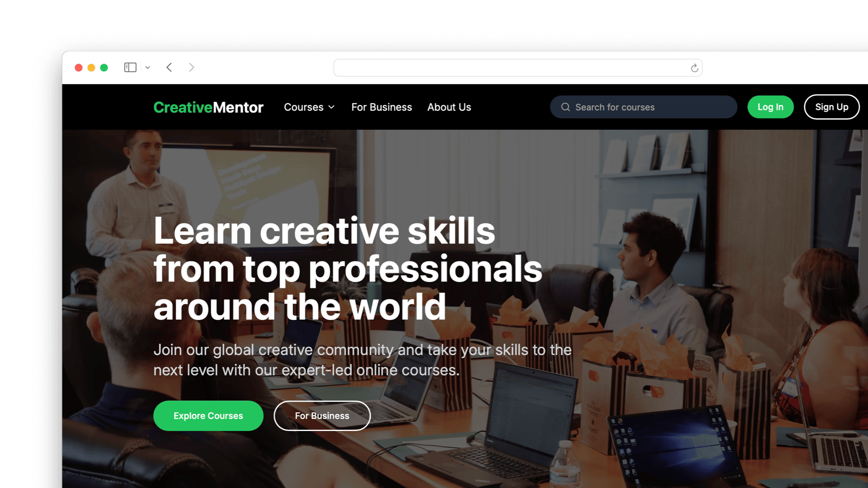Screen dimensions: 868x488
Task: Click the green Log In button
Action: pyautogui.click(x=770, y=107)
